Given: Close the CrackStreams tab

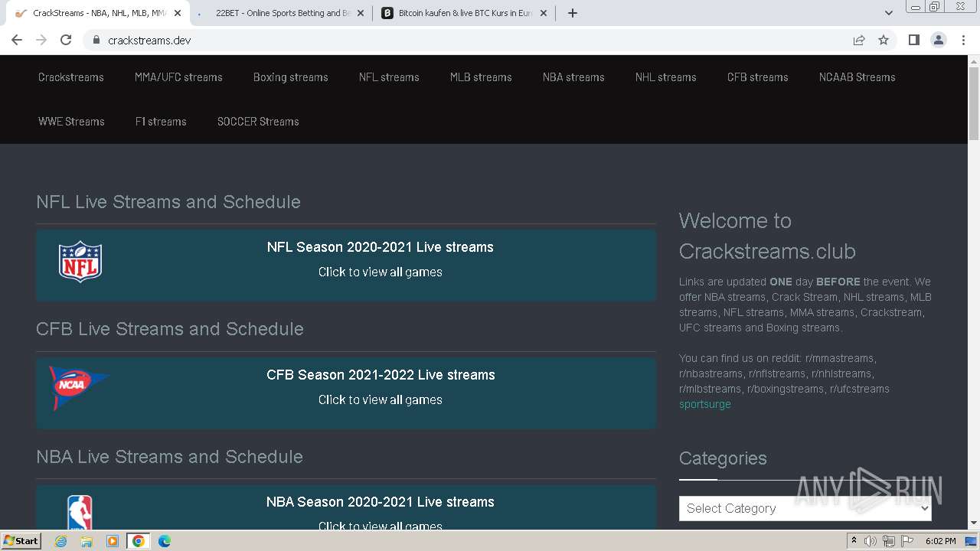Looking at the screenshot, I should click(178, 13).
